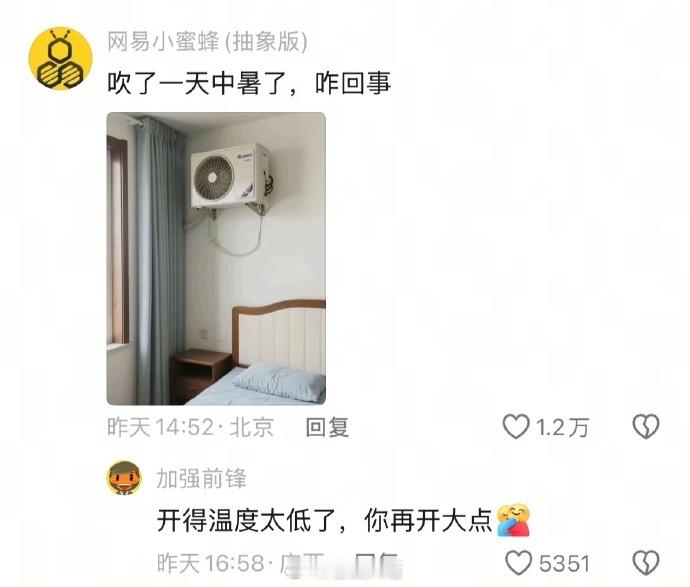Tap the reply text 开得温度太低了，你再开大点
690x587 pixels.
click(324, 521)
